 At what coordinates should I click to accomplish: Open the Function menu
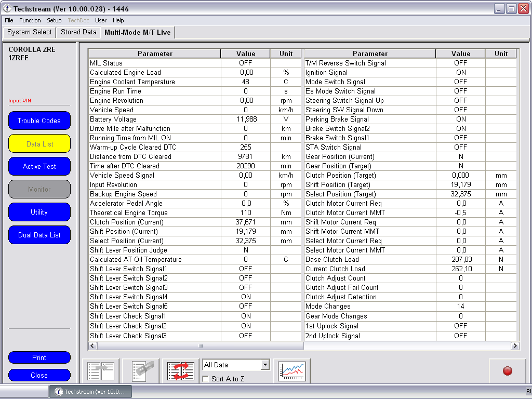(x=30, y=20)
